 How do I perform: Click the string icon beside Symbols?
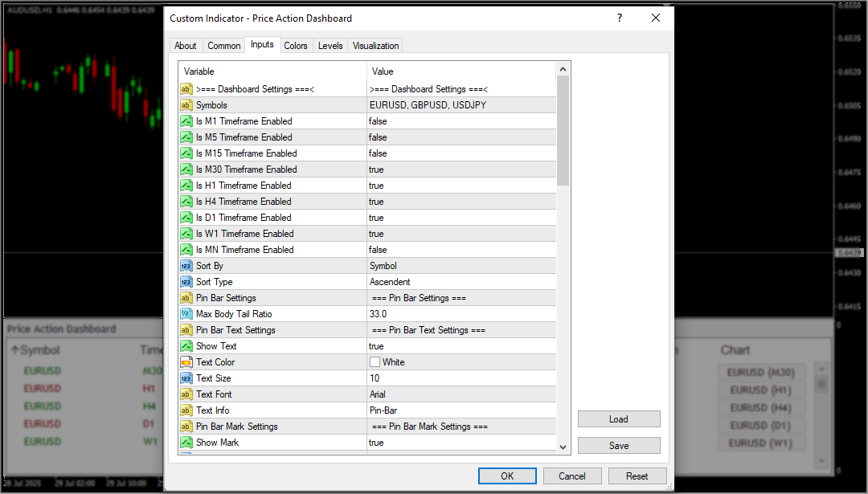(x=186, y=105)
